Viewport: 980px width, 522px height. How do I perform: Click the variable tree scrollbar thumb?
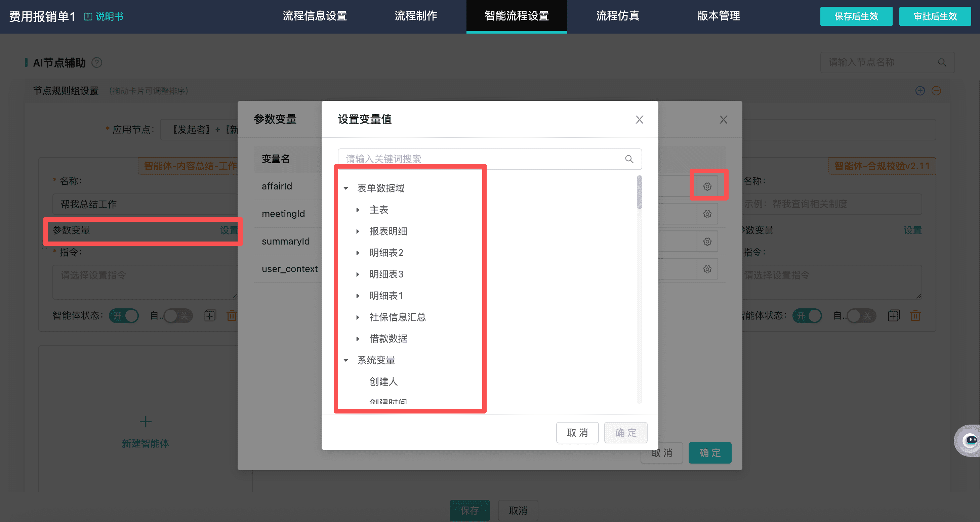pos(640,192)
